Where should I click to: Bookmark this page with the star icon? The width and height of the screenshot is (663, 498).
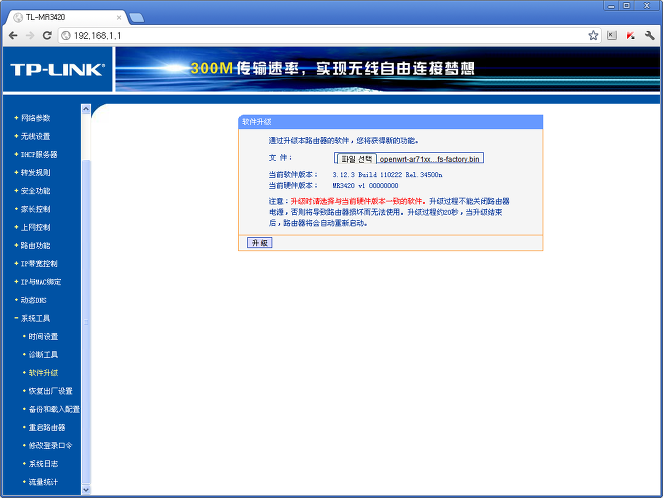point(593,36)
